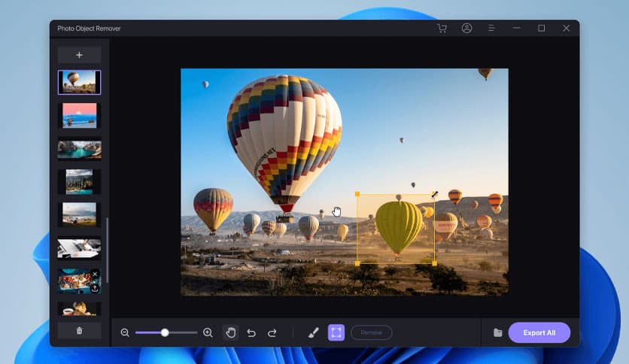The height and width of the screenshot is (364, 629).
Task: Open the user account profile icon
Action: point(466,28)
